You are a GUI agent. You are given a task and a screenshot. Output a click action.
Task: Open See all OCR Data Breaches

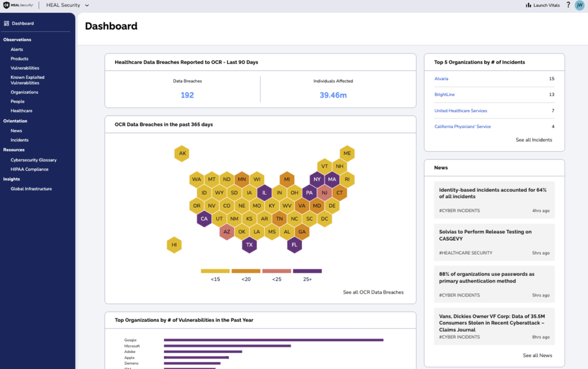coord(373,292)
